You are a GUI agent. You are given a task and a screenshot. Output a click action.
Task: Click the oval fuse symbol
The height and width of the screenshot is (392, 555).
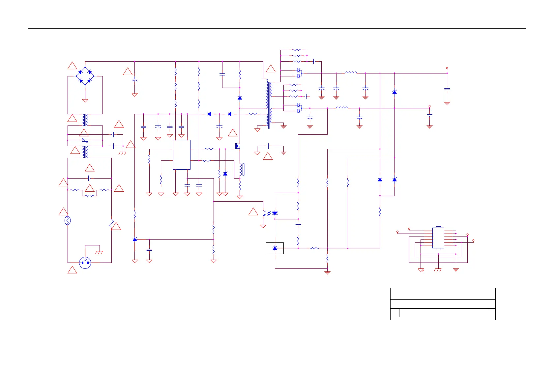tap(68, 221)
